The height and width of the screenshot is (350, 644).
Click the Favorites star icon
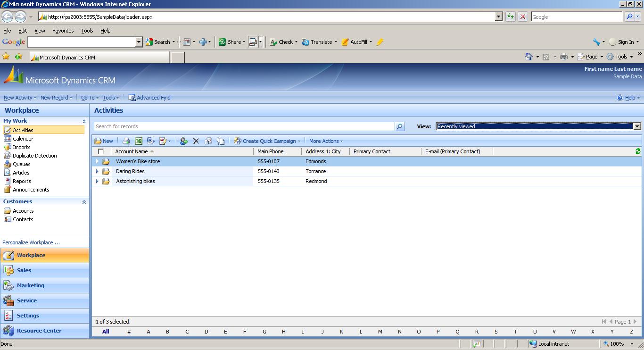pyautogui.click(x=6, y=57)
